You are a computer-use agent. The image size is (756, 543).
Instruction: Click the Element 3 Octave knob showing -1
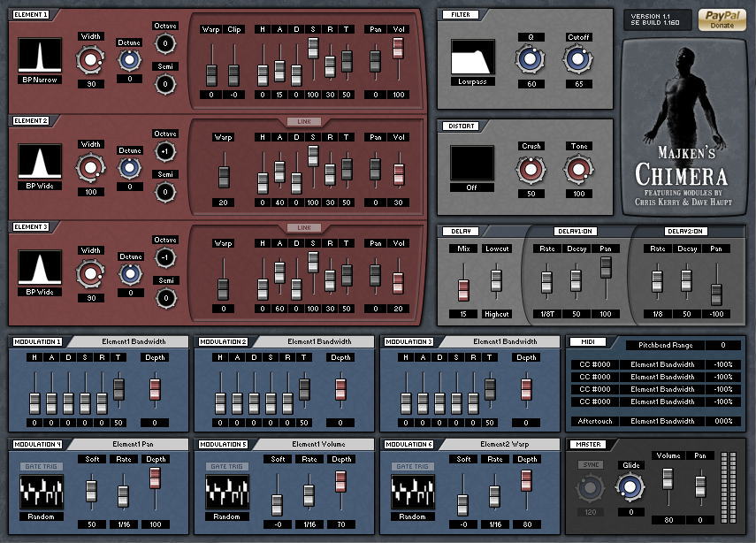(165, 257)
